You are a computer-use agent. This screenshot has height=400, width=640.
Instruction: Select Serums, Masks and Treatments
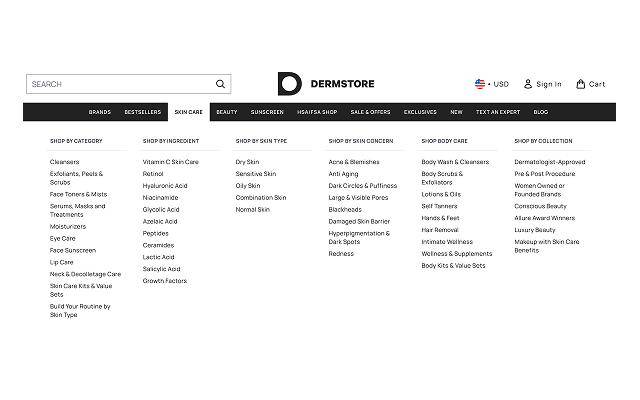pos(78,210)
